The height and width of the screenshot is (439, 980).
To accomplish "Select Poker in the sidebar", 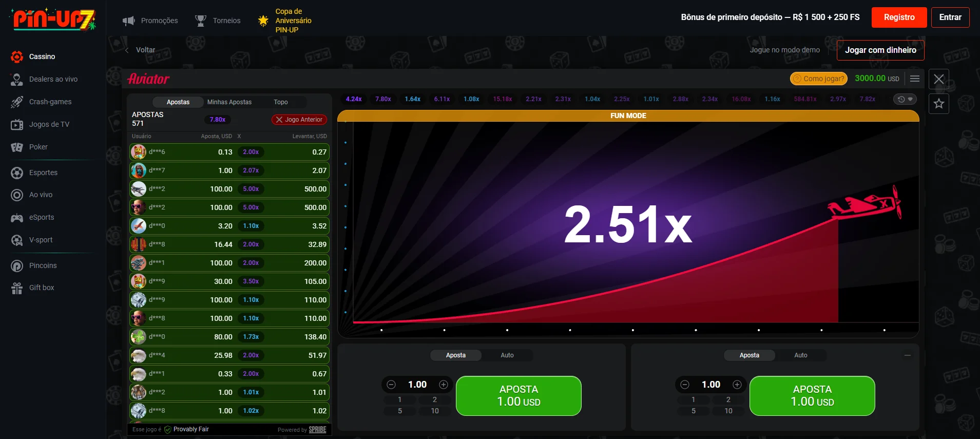I will 29,147.
